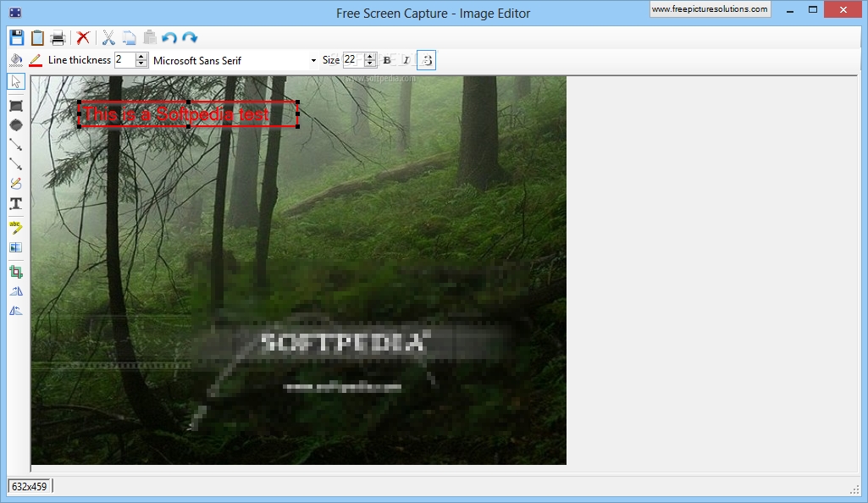Select the filled rectangle tool
Viewport: 868px width, 503px height.
tap(16, 106)
